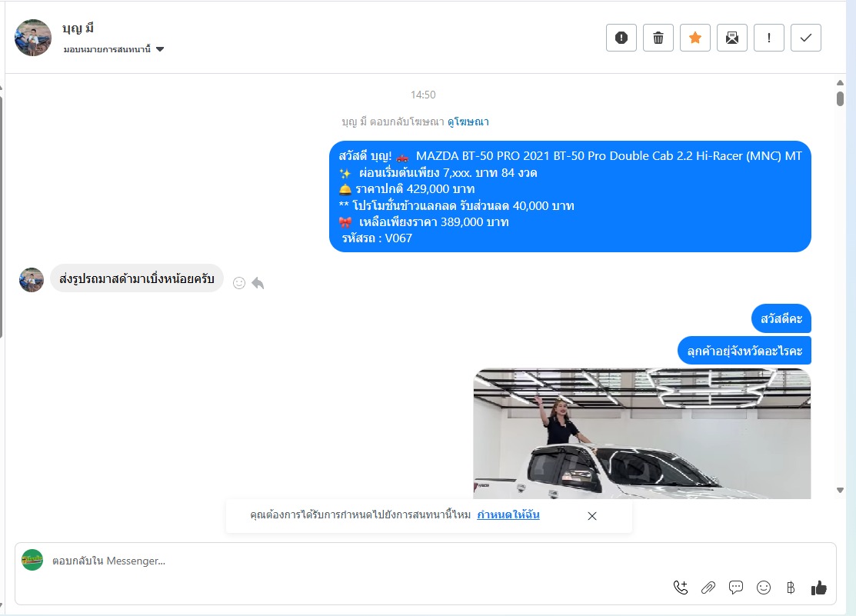Flag conversation with the plain exclamation mark icon
856x616 pixels.
(x=769, y=38)
